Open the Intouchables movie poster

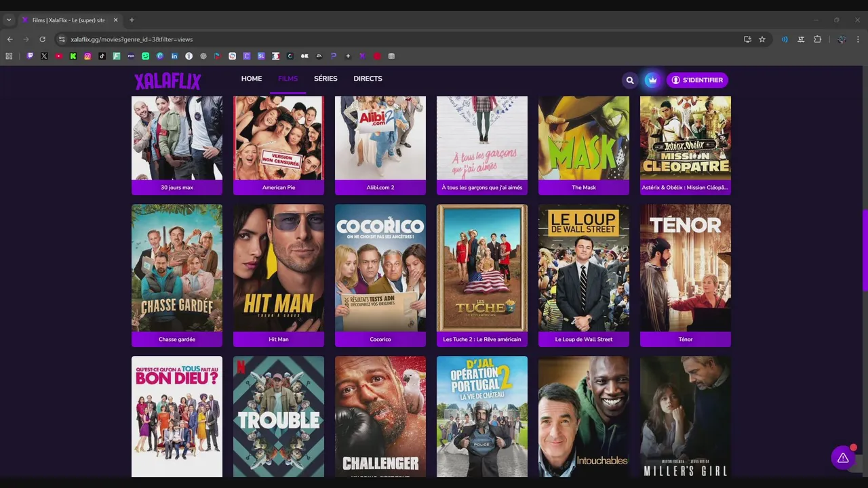pyautogui.click(x=584, y=417)
